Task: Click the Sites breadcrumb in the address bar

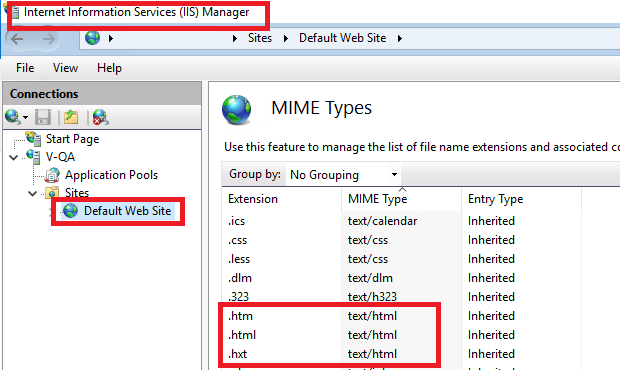Action: pyautogui.click(x=260, y=38)
